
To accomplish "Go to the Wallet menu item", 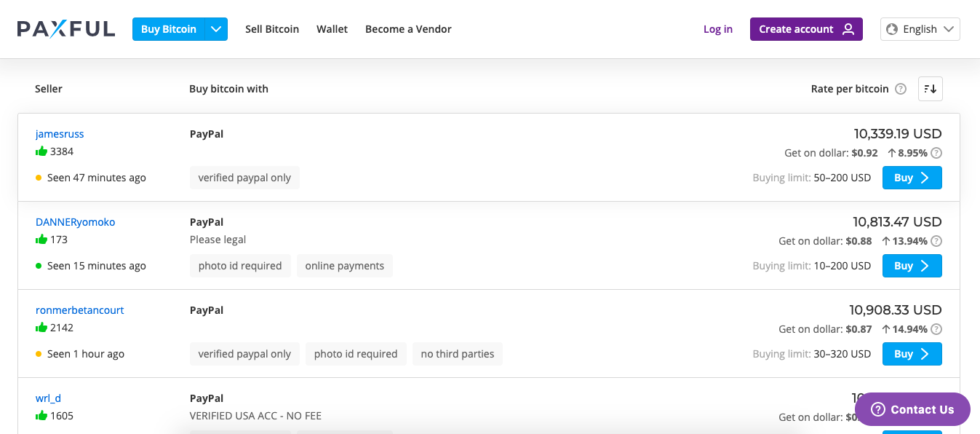I will [332, 29].
